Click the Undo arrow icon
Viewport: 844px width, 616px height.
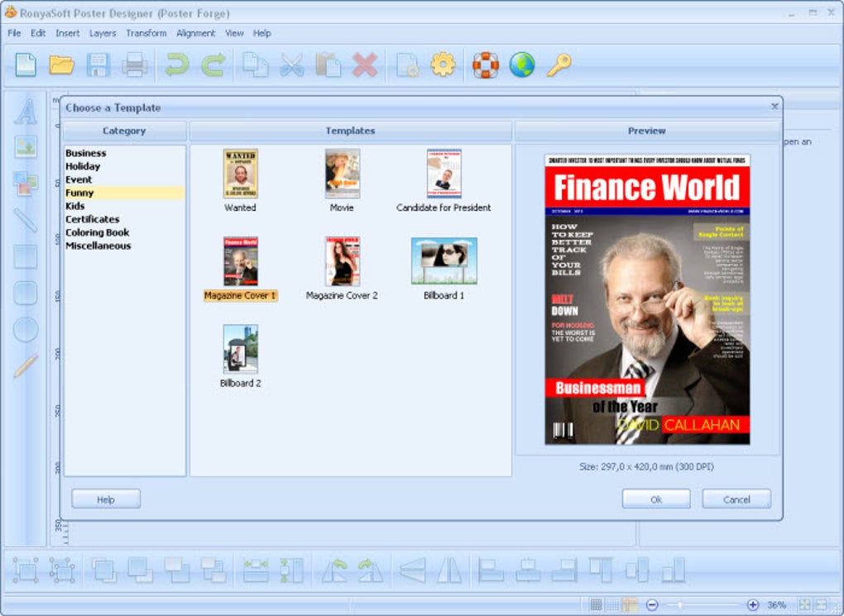176,65
